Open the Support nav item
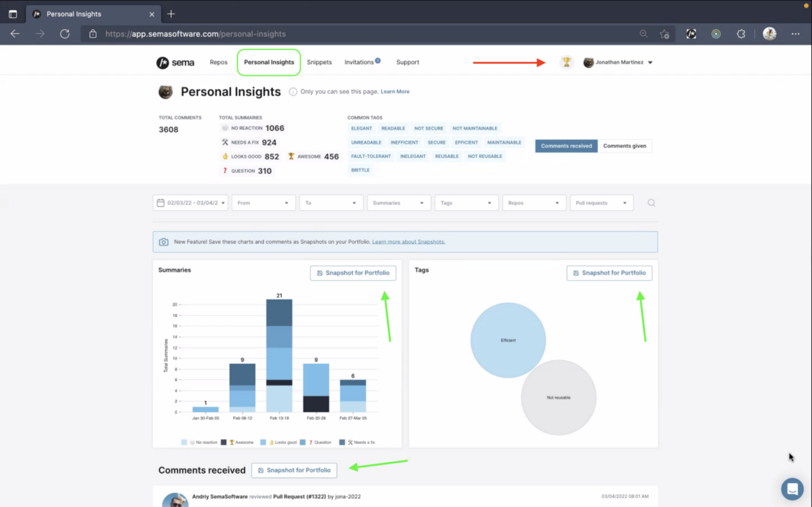 [x=408, y=62]
